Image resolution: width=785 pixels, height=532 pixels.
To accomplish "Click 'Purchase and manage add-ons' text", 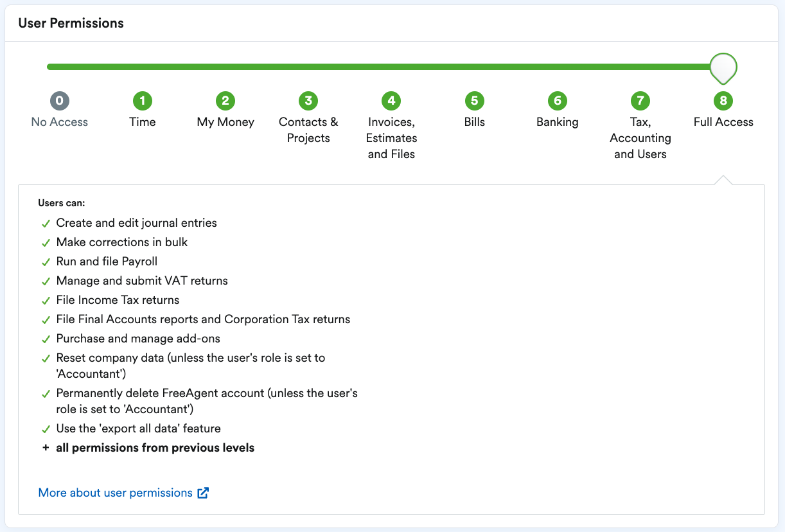I will click(138, 339).
